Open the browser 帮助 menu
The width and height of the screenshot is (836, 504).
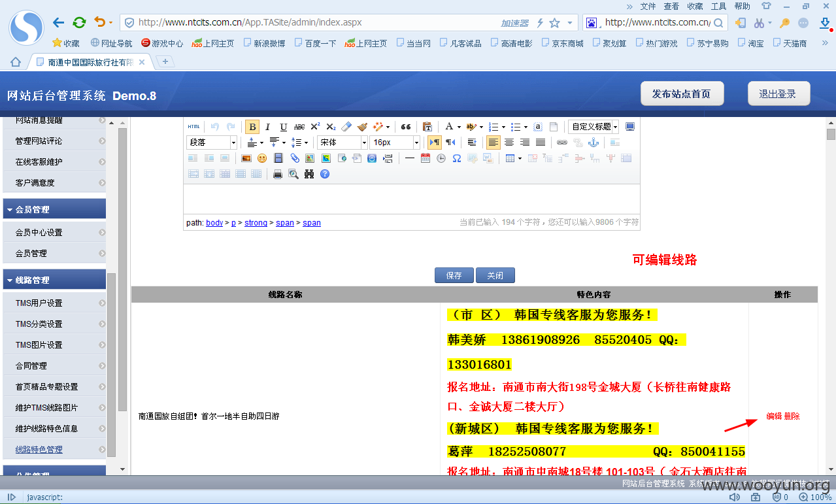742,6
